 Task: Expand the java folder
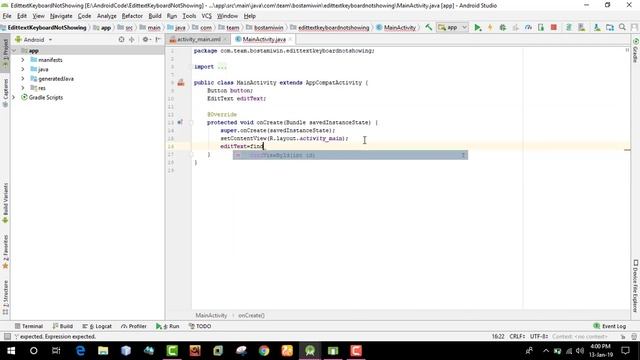coord(23,69)
